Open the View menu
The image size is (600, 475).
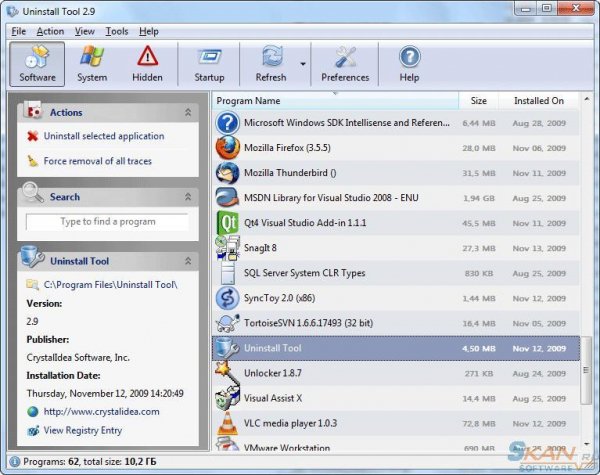85,31
